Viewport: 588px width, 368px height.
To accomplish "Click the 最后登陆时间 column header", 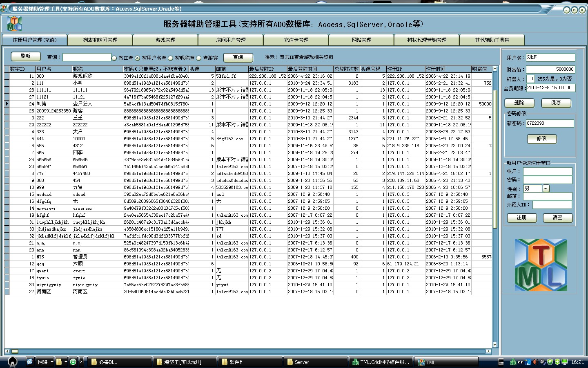I will click(x=310, y=69).
